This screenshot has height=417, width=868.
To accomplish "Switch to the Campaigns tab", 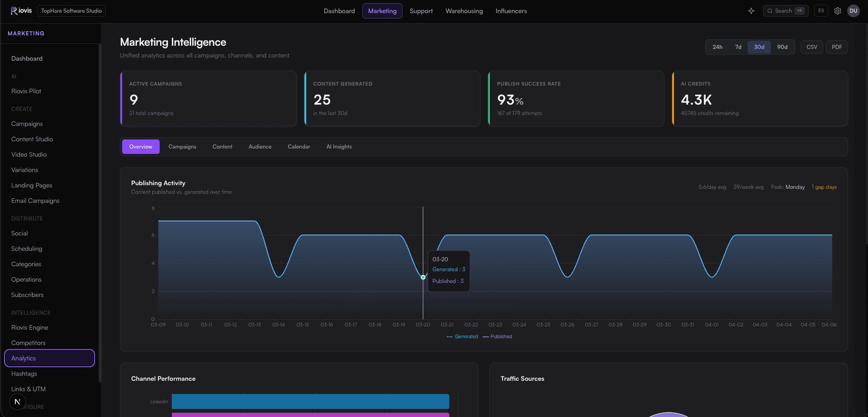I will 182,147.
